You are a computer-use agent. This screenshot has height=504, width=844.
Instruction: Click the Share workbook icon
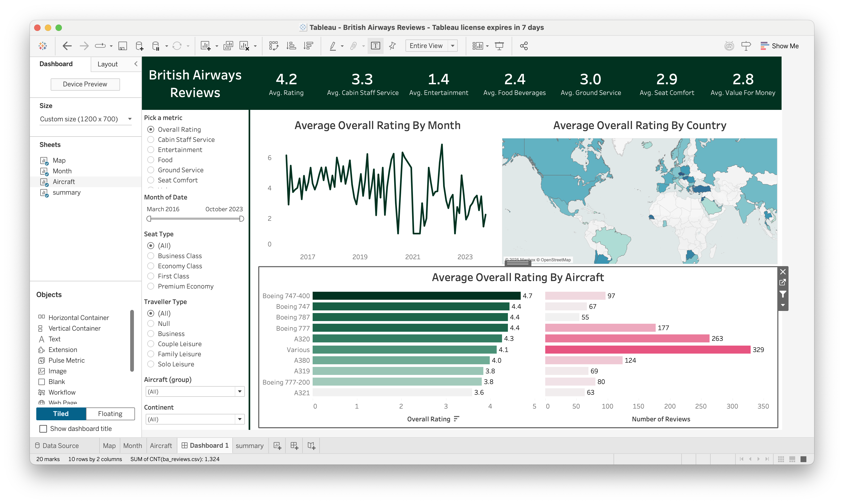(524, 46)
